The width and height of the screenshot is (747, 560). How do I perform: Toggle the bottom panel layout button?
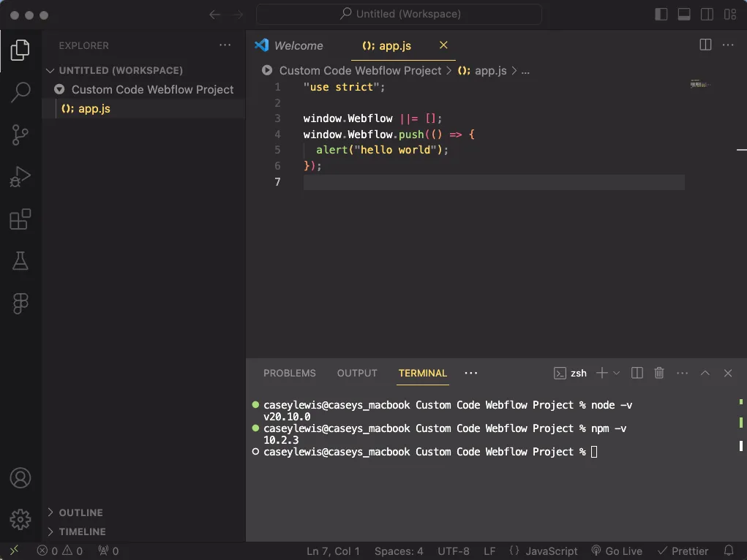[x=684, y=15]
